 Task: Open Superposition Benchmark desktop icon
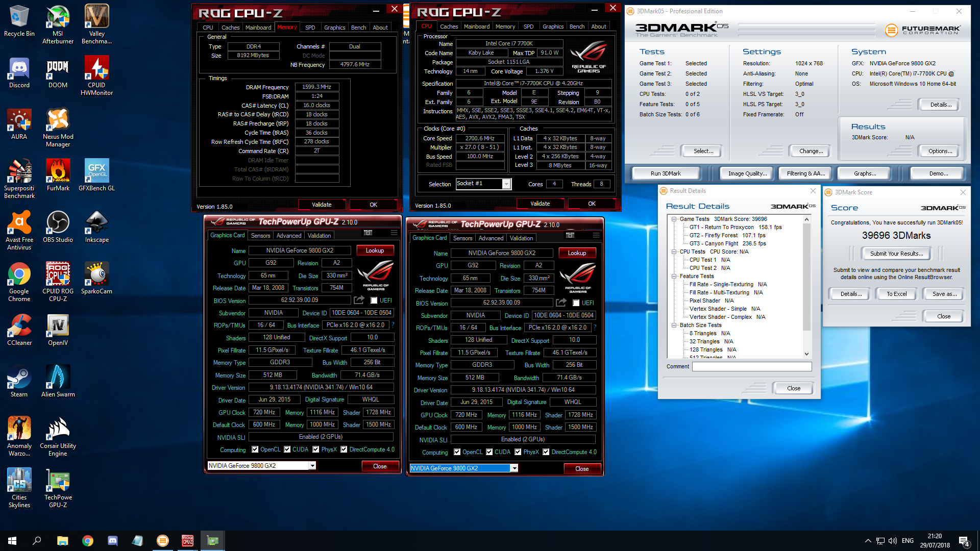19,179
